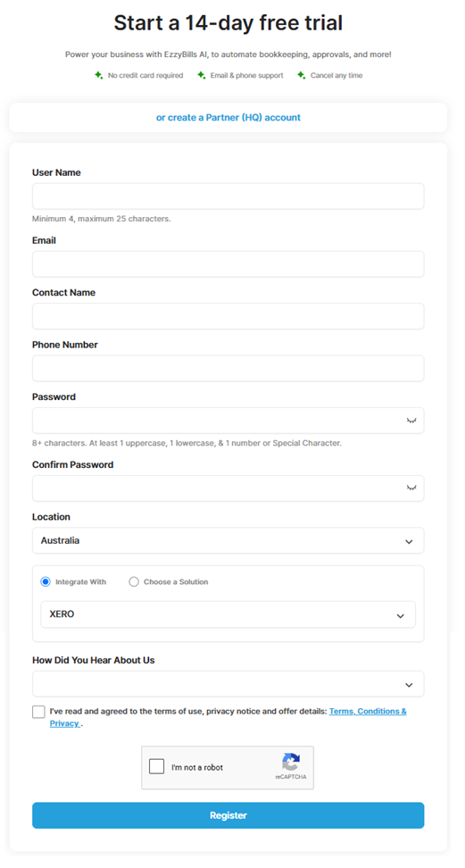The height and width of the screenshot is (868, 465).
Task: Expand the XERO integration dropdown
Action: coord(228,614)
